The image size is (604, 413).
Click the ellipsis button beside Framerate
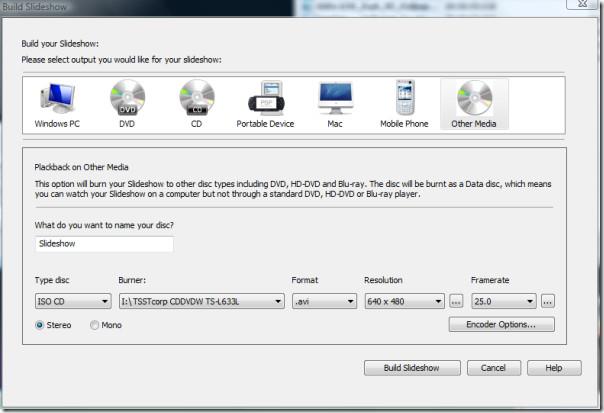point(548,301)
